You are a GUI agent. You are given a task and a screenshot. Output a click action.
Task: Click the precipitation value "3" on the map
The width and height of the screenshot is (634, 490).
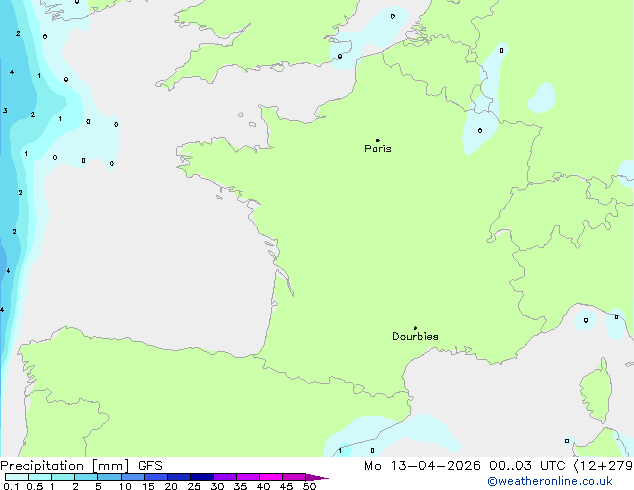[x=5, y=110]
